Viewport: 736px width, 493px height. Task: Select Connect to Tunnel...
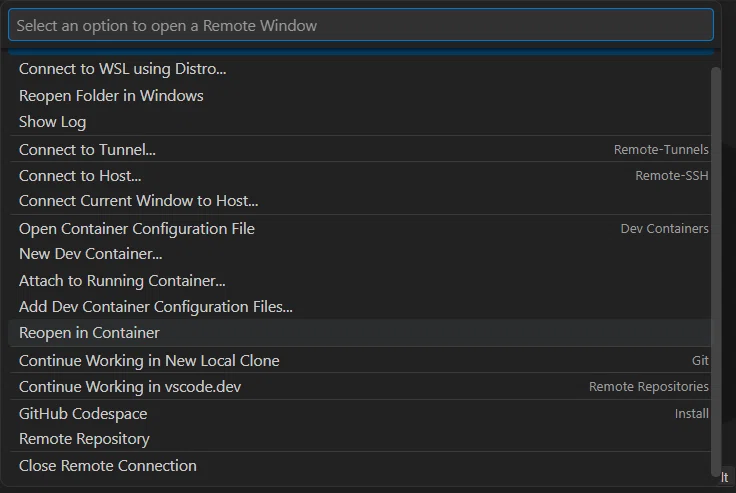(360, 149)
